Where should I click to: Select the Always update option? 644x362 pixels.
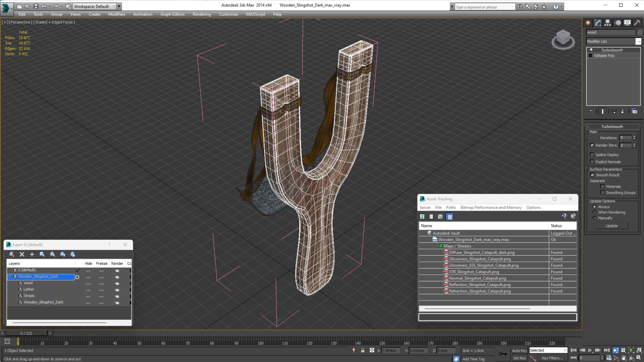click(x=594, y=207)
